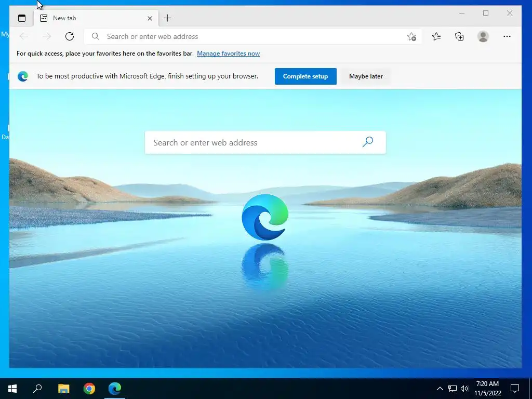
Task: Click the disabled Back arrow
Action: pos(24,36)
